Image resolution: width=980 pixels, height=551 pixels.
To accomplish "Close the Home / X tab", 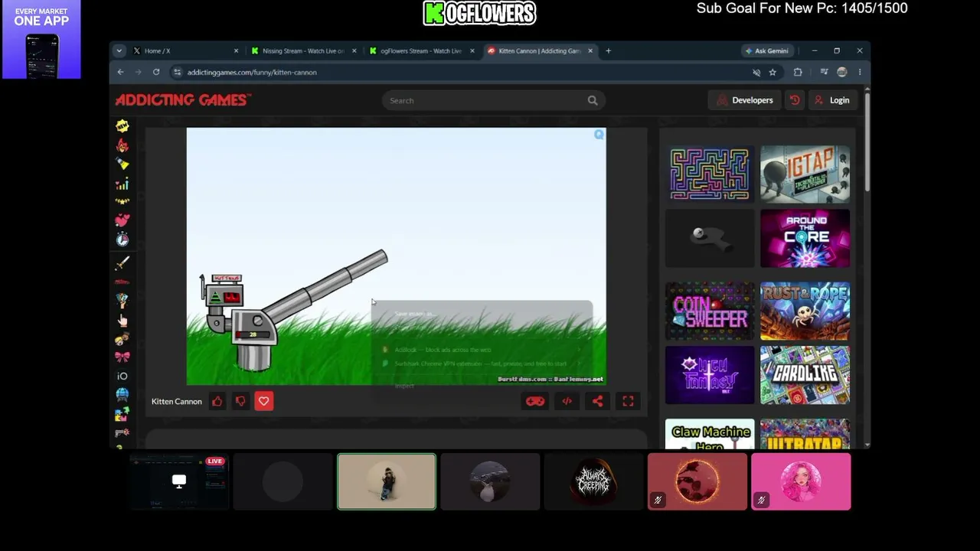I will (x=237, y=51).
